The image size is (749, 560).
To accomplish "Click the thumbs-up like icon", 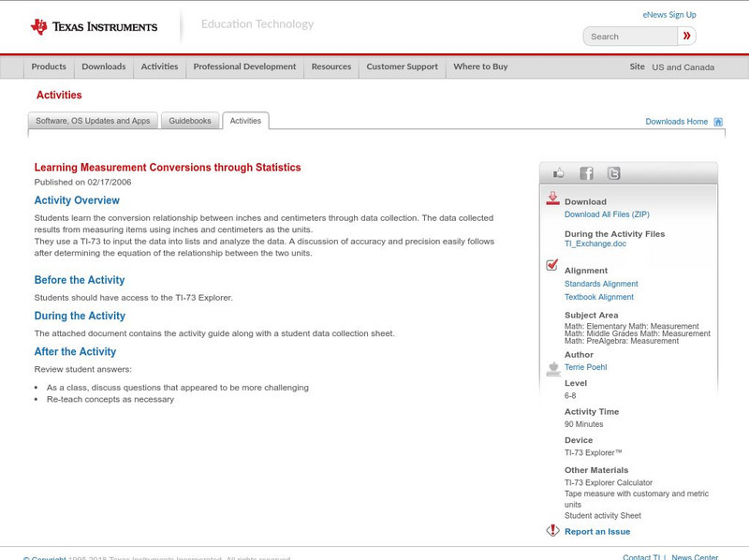I will click(x=558, y=173).
